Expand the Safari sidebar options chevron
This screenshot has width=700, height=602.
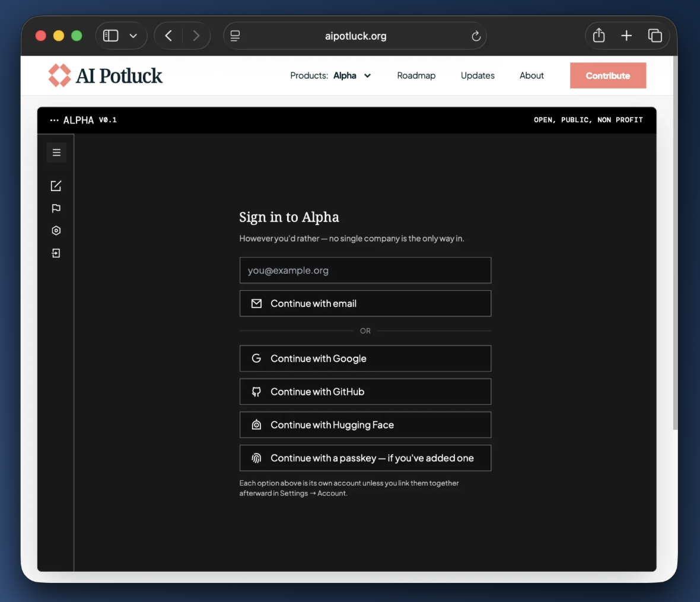(133, 36)
